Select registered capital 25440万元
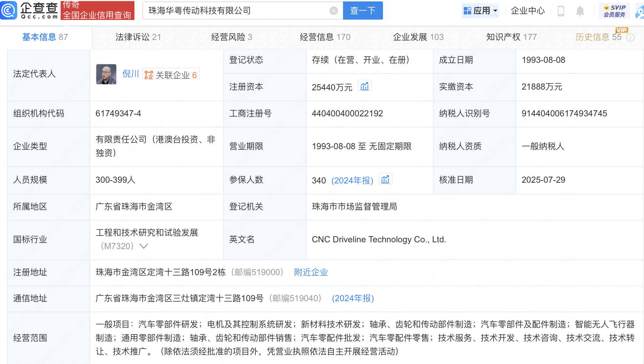The width and height of the screenshot is (644, 364). (332, 87)
